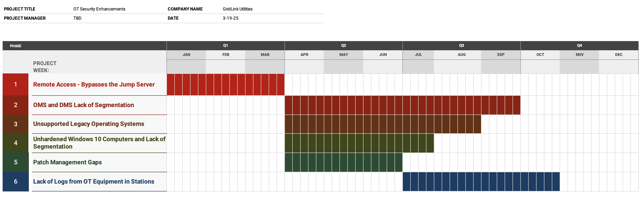Screen dimensions: 644x198
Task: Click the PROJECT WEEK label cell
Action: click(45, 66)
